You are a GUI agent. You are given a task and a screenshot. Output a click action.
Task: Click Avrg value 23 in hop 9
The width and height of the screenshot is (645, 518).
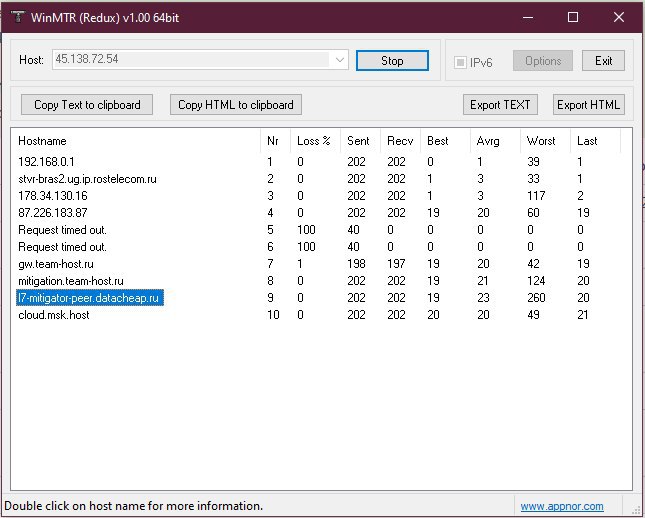pos(483,298)
